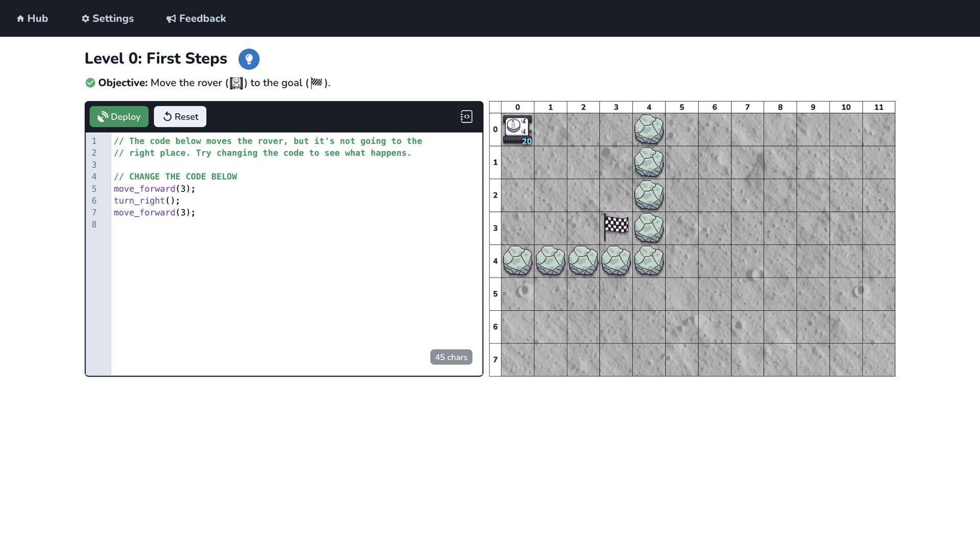Image resolution: width=980 pixels, height=551 pixels.
Task: Click the gear icon next to Settings
Action: (84, 18)
